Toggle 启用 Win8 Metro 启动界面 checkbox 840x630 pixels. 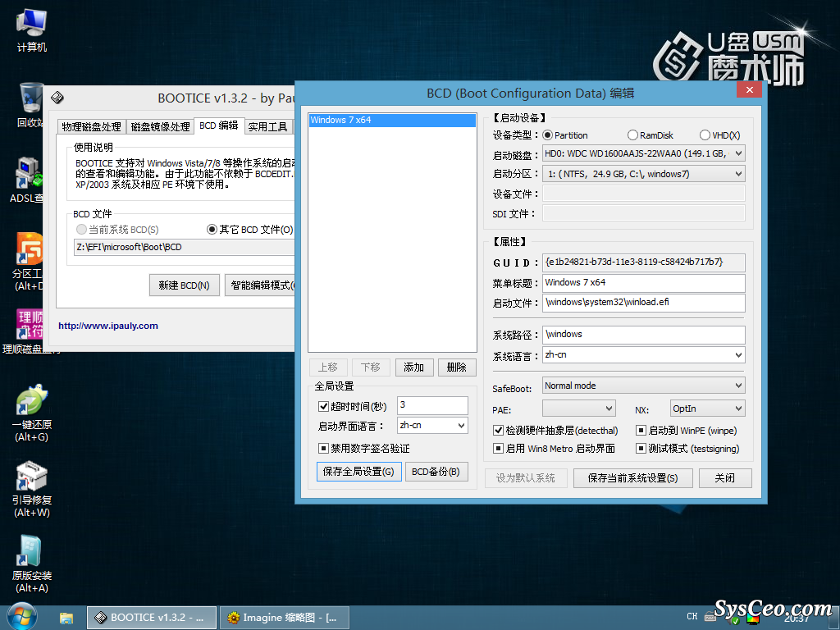pos(498,449)
